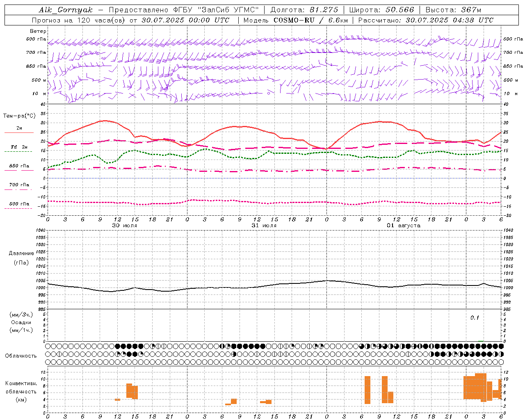The width and height of the screenshot is (525, 420).
Task: Click the Ветер wind panel label
Action: (38, 31)
